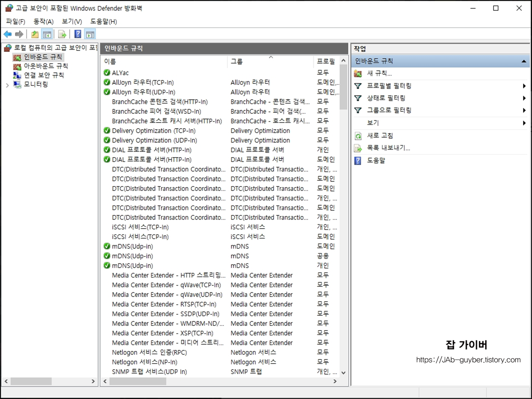Select the mDNS(Udp-in) rule with 공용 profile
This screenshot has height=399, width=532.
point(220,256)
